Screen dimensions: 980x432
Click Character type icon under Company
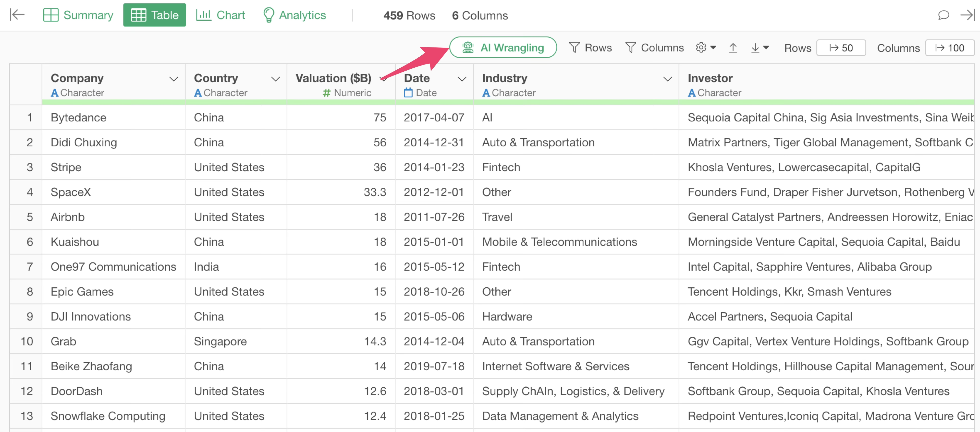(x=54, y=93)
